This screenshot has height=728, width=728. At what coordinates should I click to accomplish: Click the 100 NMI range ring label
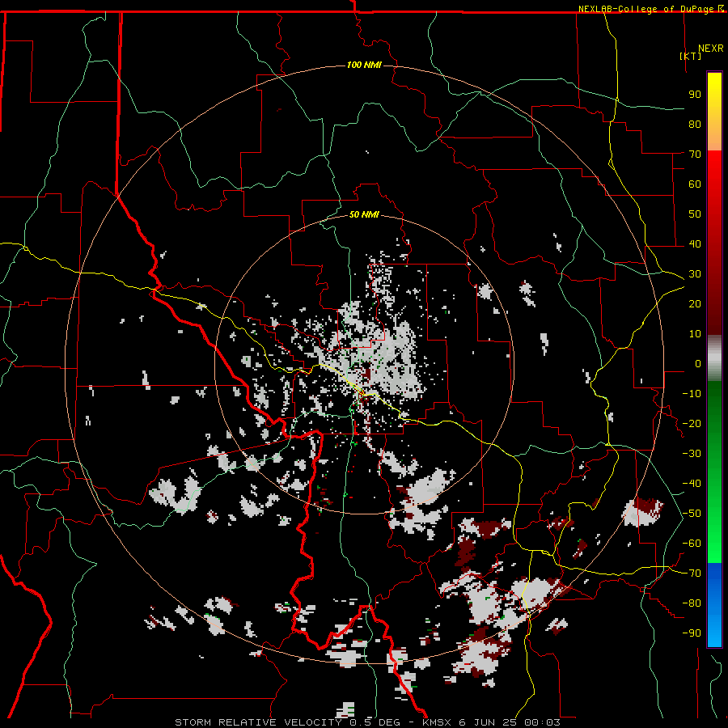(365, 65)
